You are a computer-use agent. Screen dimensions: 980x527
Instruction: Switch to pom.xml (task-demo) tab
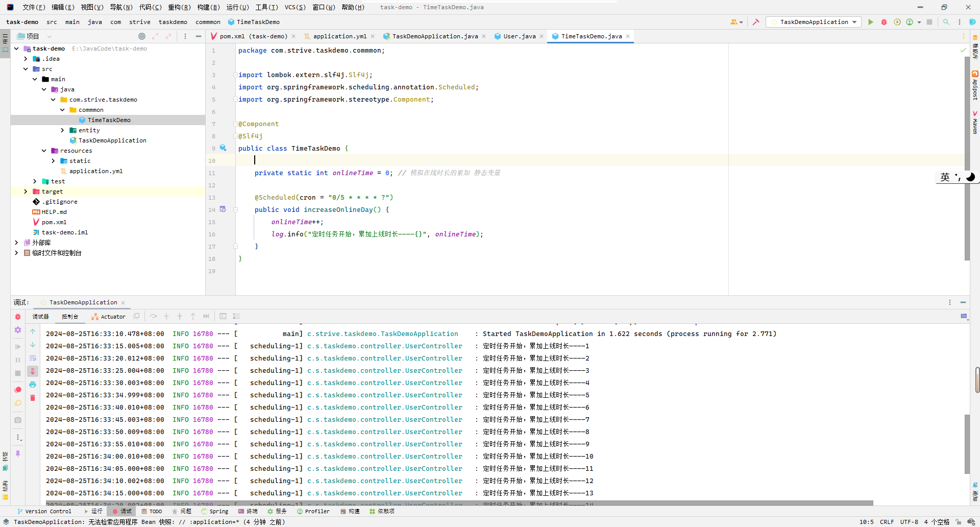coord(253,36)
